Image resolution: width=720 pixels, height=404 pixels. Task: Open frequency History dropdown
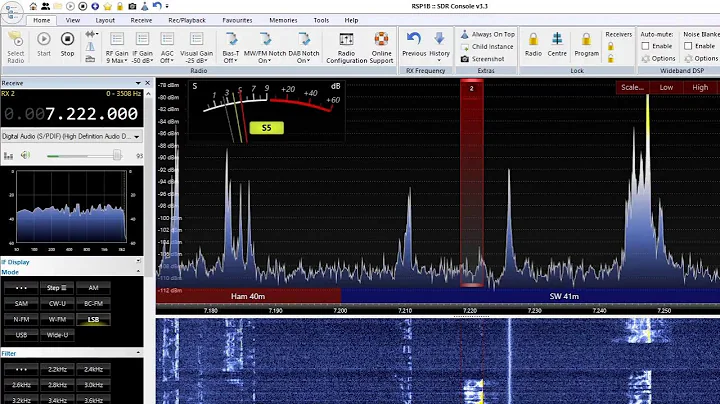click(x=439, y=46)
